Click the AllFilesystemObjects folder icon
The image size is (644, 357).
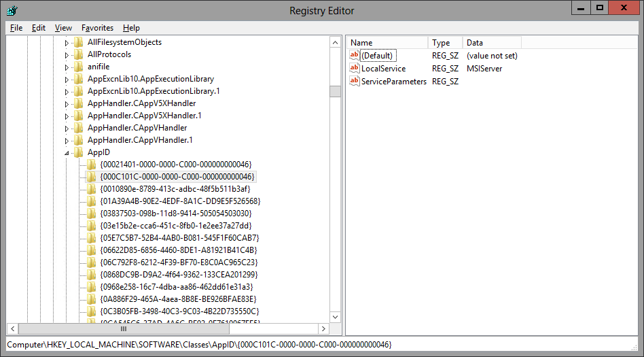coord(78,42)
